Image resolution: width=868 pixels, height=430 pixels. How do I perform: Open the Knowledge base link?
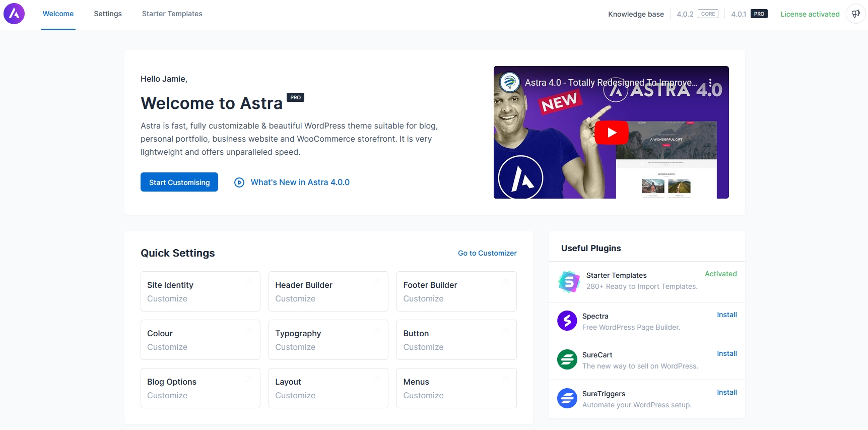(x=636, y=14)
